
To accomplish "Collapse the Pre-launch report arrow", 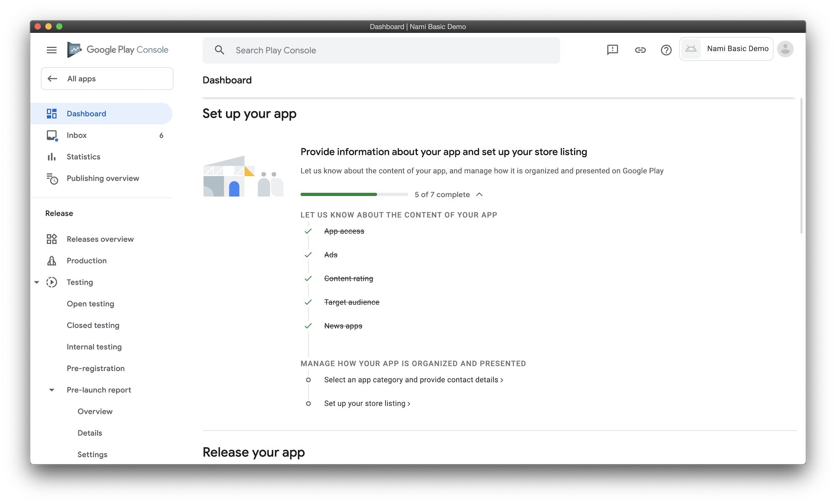I will point(52,390).
